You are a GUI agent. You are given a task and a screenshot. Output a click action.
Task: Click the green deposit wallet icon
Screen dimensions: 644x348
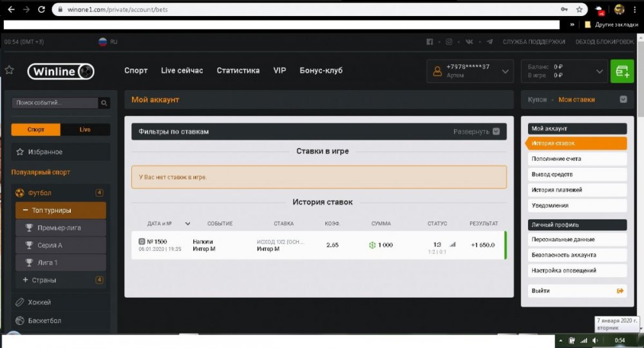(x=621, y=71)
